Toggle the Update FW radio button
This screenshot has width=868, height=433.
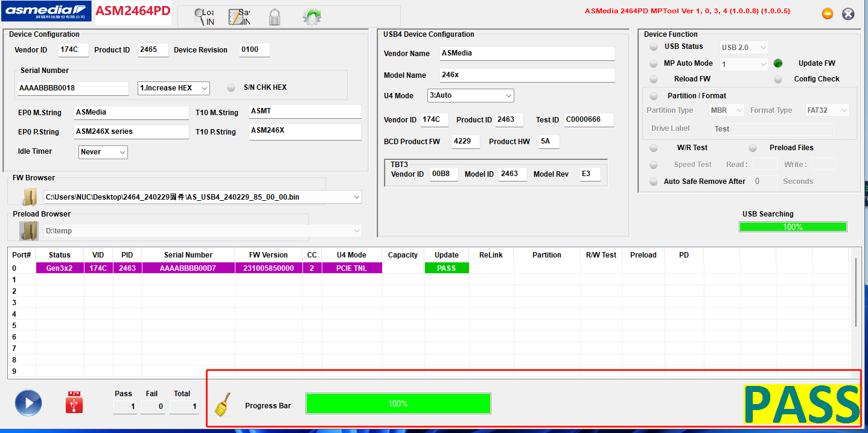point(778,63)
